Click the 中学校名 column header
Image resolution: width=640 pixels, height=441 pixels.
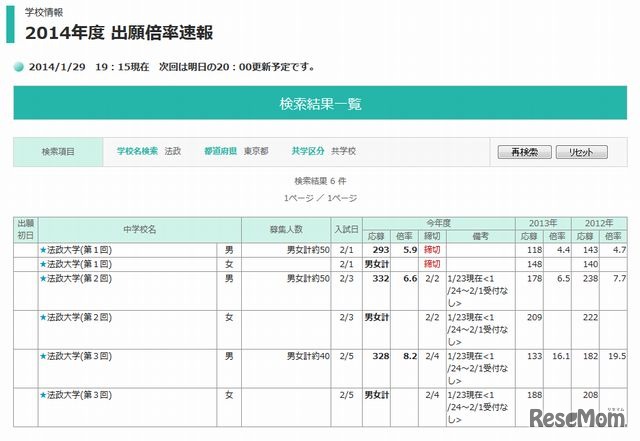pyautogui.click(x=140, y=229)
